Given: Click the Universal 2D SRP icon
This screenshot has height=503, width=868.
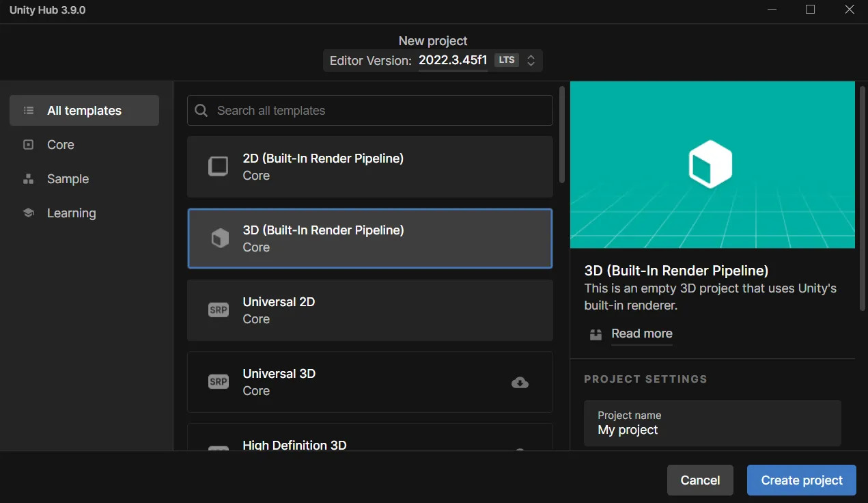Looking at the screenshot, I should [218, 310].
